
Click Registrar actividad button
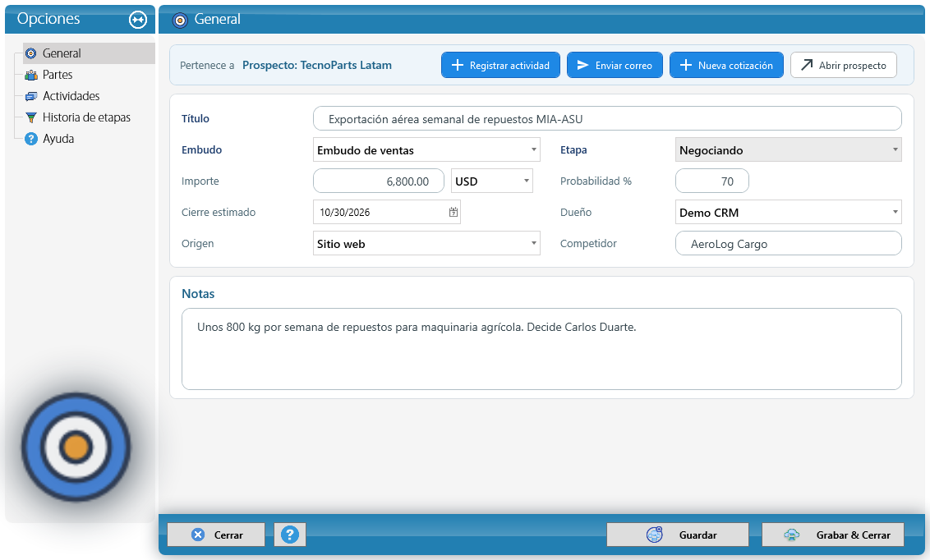500,65
